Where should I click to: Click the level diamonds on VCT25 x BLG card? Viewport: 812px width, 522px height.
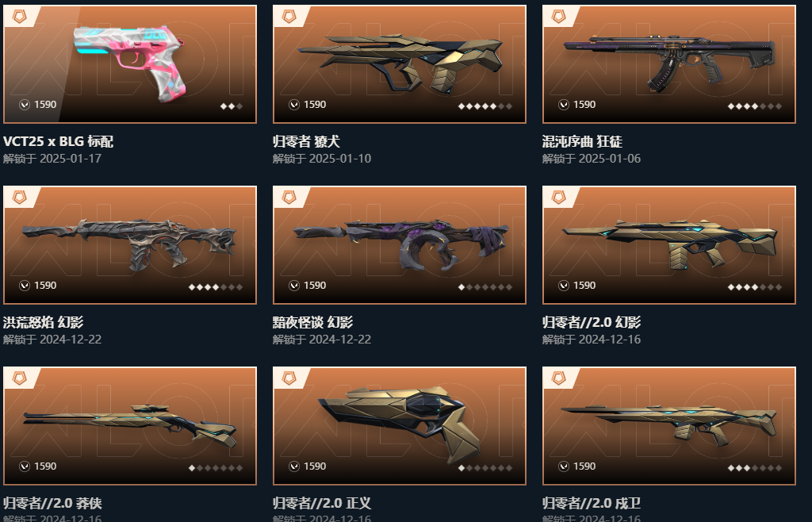(232, 106)
